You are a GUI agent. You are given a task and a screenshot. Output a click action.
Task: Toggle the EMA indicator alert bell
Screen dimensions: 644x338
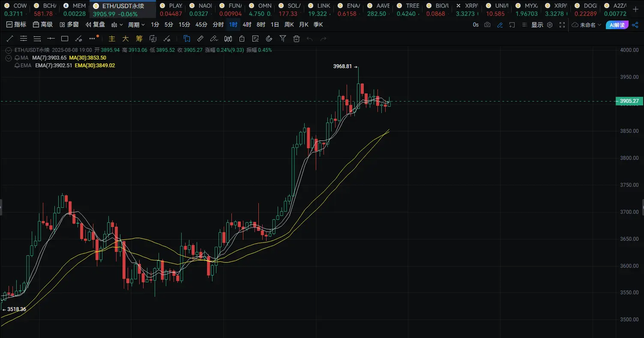point(17,66)
